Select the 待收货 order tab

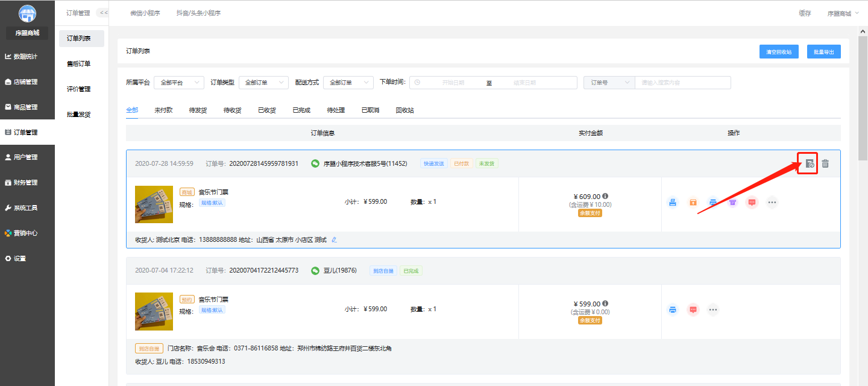[233, 110]
